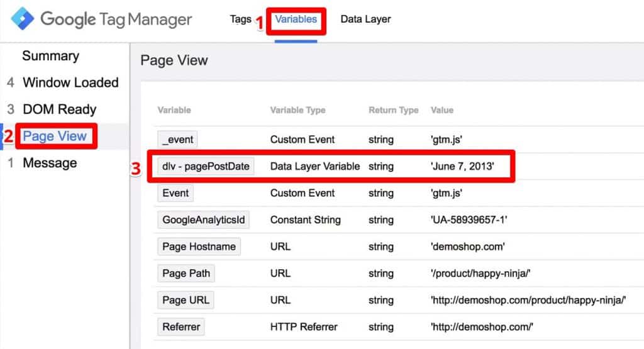
Task: Click URL type in Page Hostname row
Action: click(x=280, y=247)
